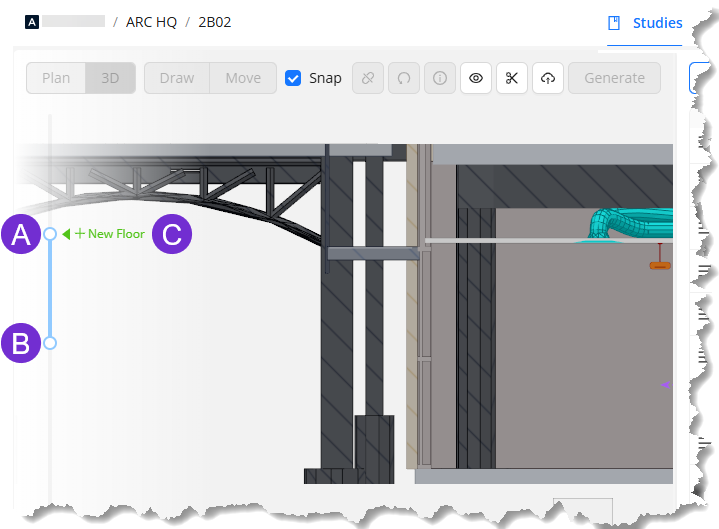Click the cloud upload icon

(548, 78)
